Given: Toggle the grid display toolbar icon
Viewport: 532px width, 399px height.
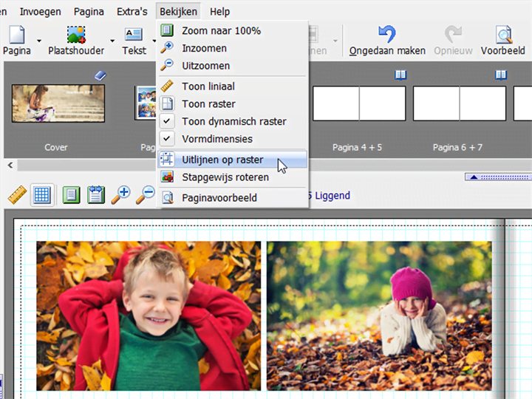Looking at the screenshot, I should [x=42, y=195].
